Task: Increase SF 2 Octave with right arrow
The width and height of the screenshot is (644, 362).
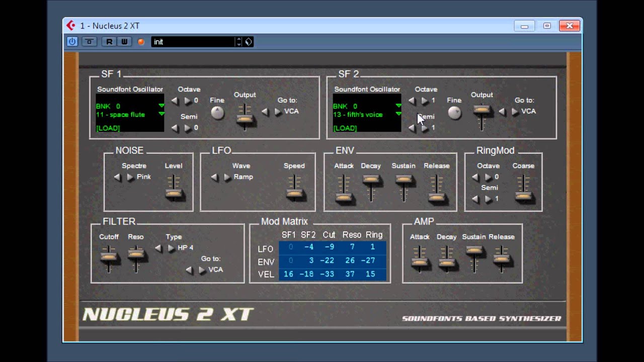Action: click(x=425, y=101)
